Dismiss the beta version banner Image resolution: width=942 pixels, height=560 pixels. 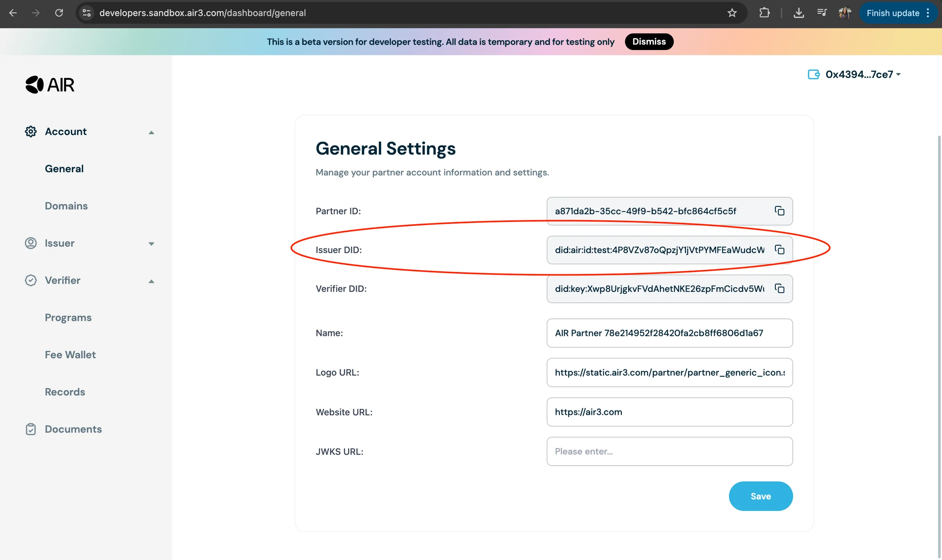click(648, 42)
